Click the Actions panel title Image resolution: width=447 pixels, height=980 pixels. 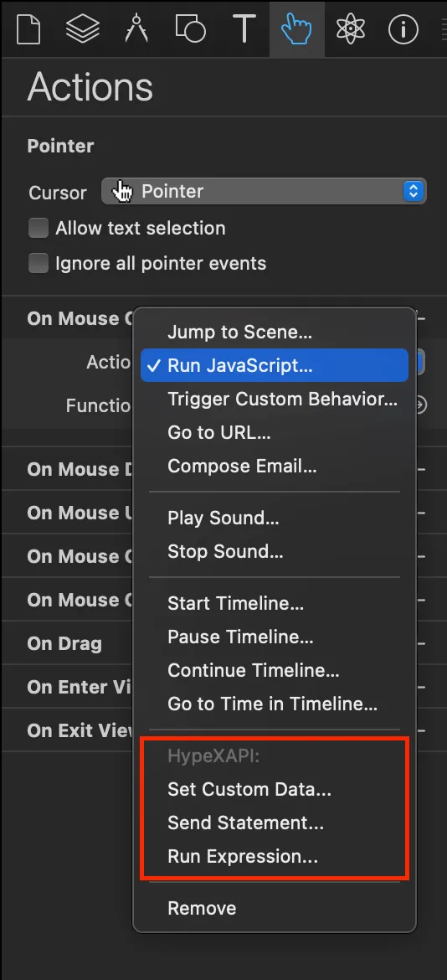90,87
